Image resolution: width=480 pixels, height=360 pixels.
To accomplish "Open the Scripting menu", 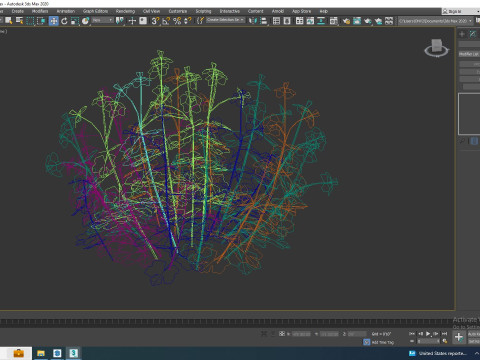I will click(x=203, y=11).
